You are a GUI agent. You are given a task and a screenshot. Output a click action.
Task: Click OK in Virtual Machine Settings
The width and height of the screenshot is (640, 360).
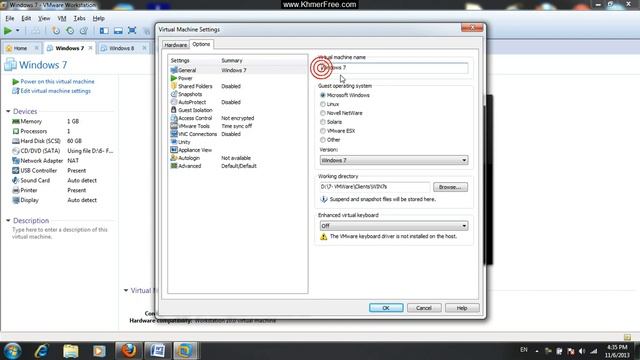click(386, 308)
